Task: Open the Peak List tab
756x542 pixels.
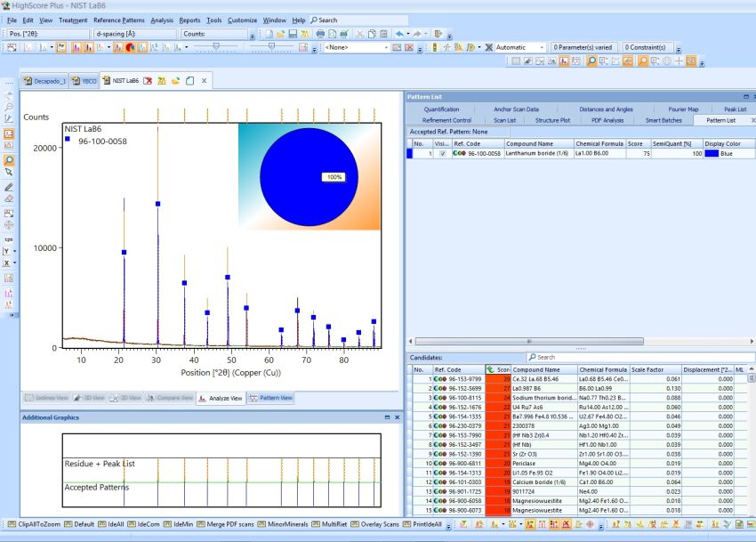Action: pyautogui.click(x=735, y=109)
